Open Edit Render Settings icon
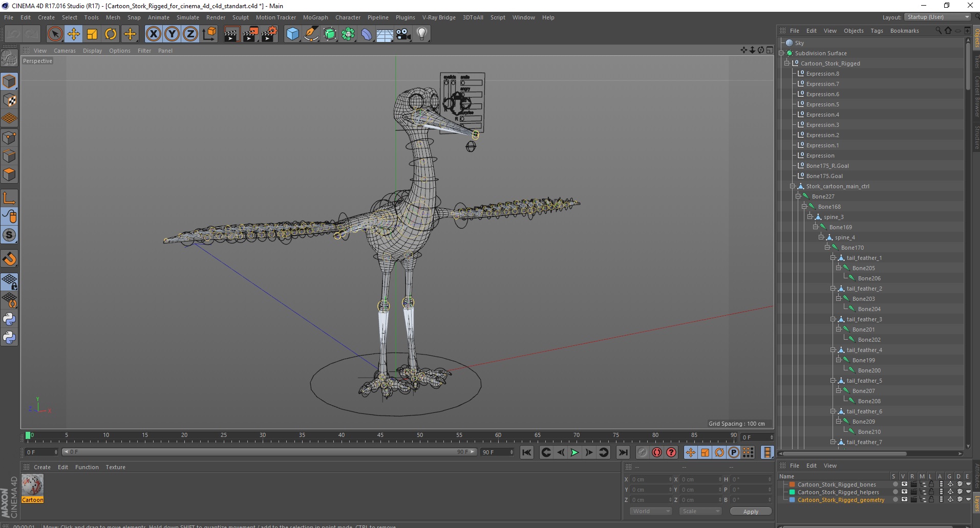 (x=269, y=34)
